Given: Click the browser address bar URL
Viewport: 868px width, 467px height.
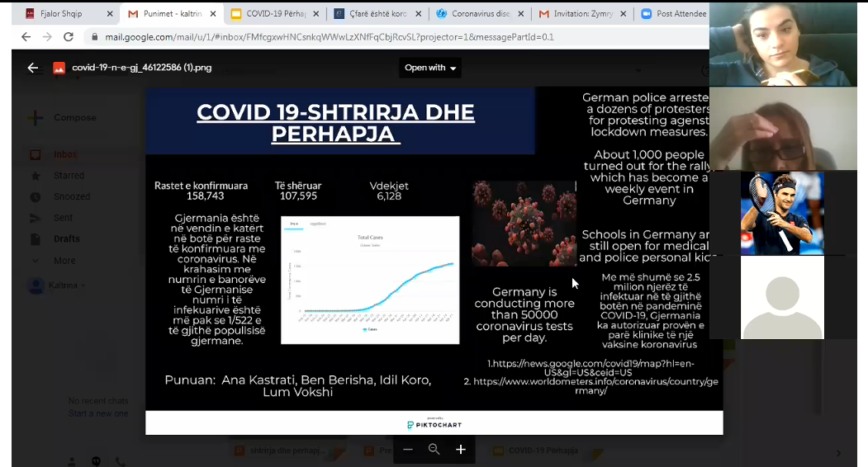Looking at the screenshot, I should click(x=330, y=37).
